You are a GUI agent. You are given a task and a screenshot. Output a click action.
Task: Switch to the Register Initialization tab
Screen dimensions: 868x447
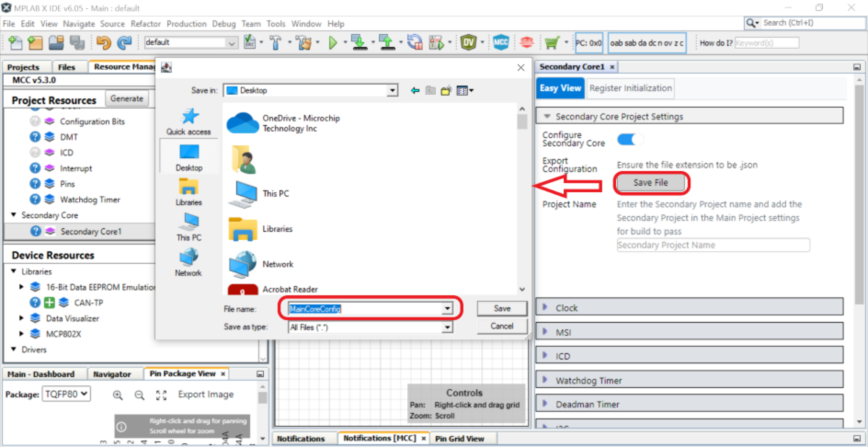tap(631, 88)
